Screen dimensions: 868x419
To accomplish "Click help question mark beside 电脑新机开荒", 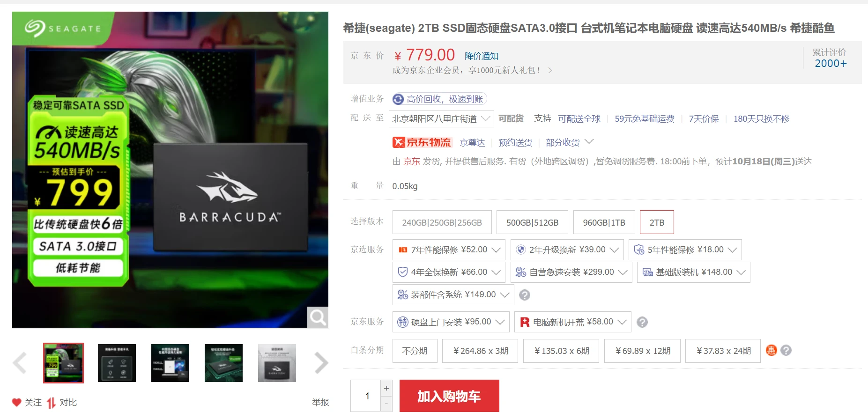I will click(642, 322).
